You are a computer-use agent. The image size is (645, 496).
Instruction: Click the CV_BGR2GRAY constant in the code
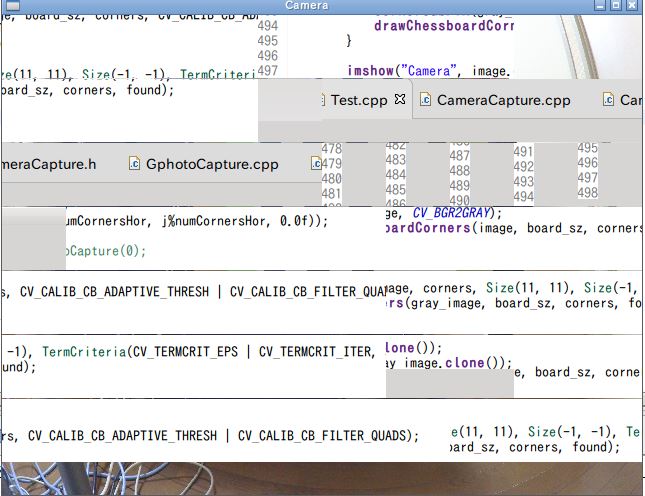pyautogui.click(x=452, y=213)
